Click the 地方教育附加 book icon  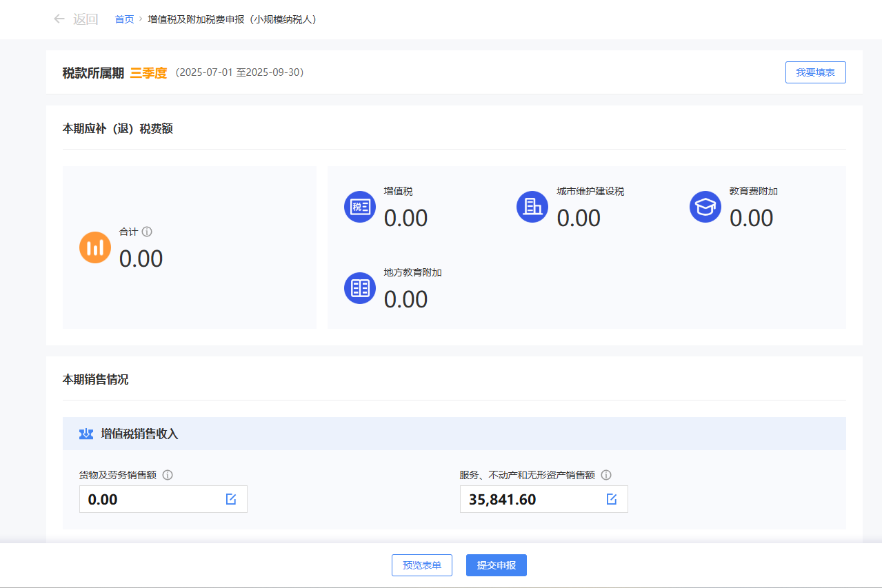coord(360,288)
